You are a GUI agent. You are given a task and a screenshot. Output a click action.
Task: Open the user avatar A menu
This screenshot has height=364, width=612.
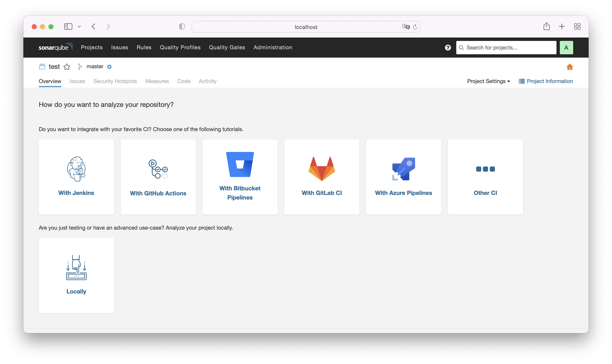566,48
